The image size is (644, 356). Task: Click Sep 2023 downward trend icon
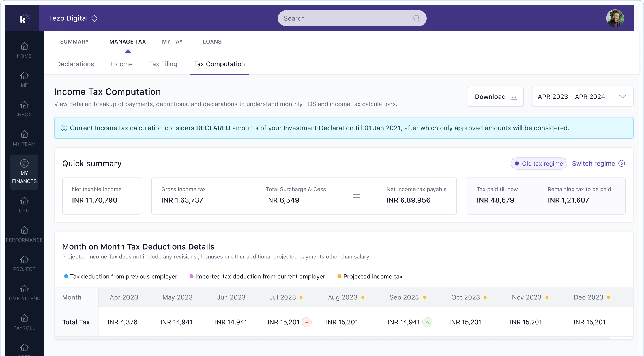pyautogui.click(x=427, y=322)
